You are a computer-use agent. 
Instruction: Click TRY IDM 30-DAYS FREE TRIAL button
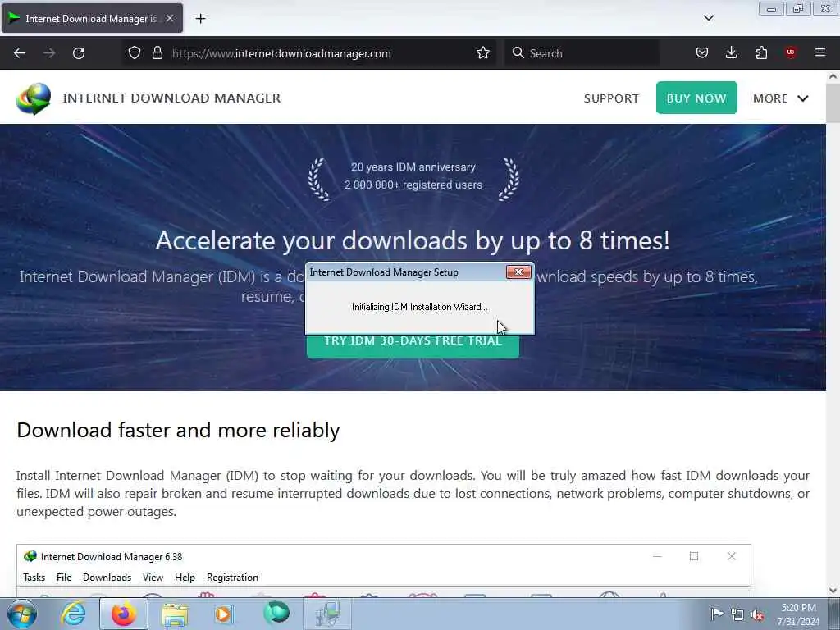pos(413,345)
